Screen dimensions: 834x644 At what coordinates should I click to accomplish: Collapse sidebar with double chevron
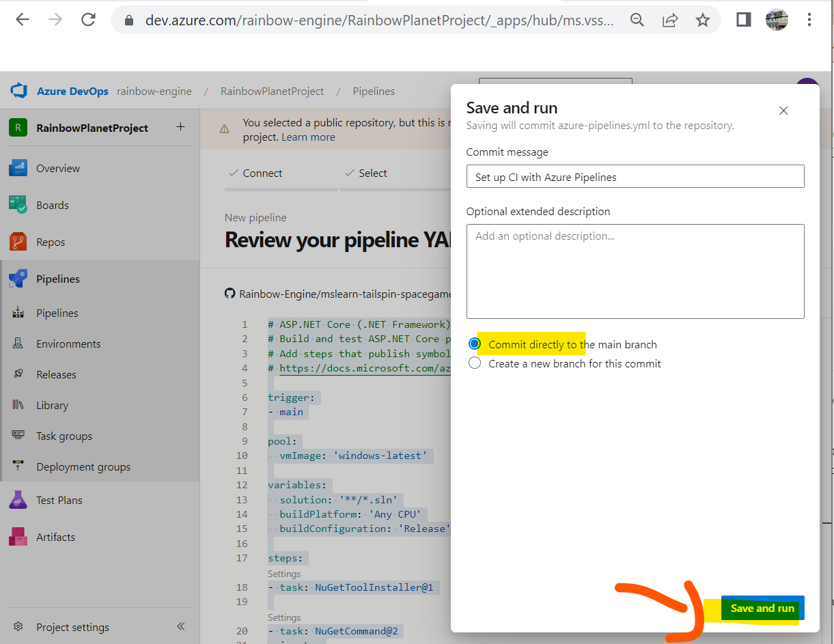pos(181,626)
